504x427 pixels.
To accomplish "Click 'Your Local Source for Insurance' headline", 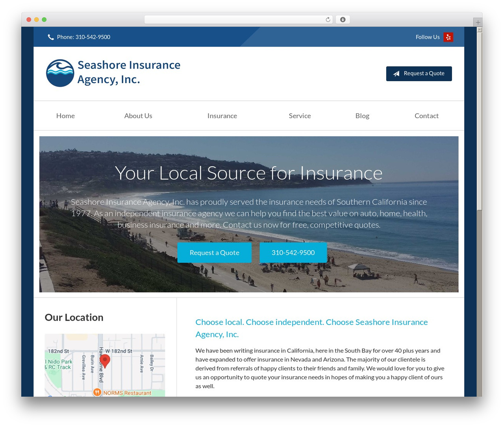I will click(x=248, y=173).
